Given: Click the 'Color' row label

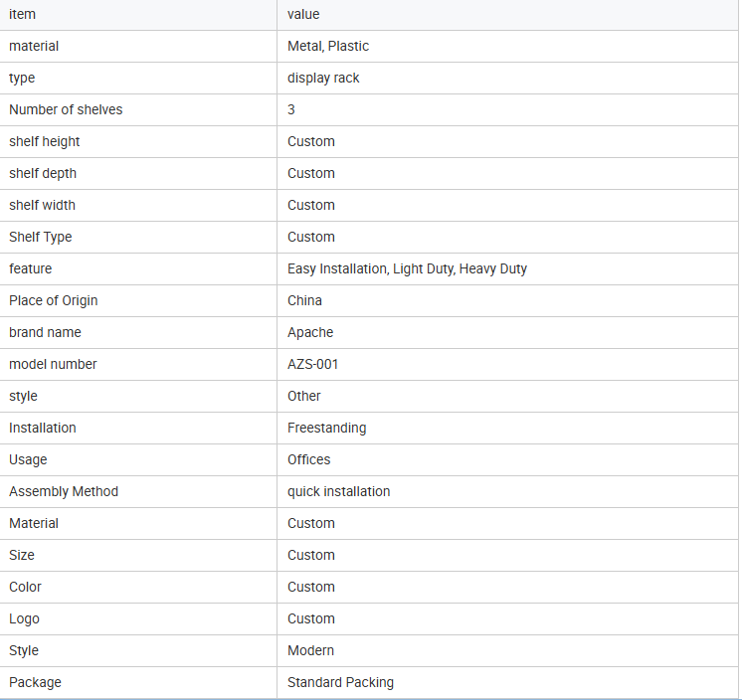Looking at the screenshot, I should [25, 587].
